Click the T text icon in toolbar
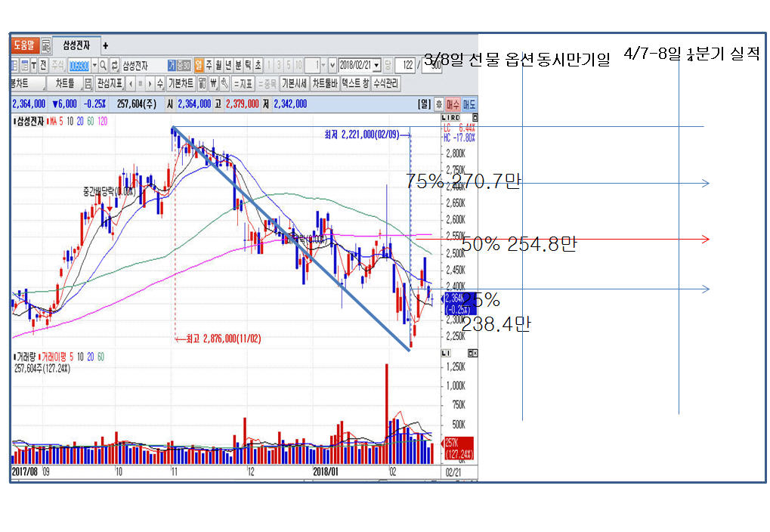The height and width of the screenshot is (532, 770). coord(34,65)
